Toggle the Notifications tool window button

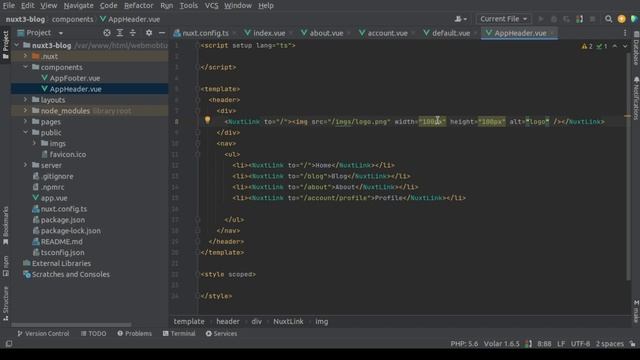click(x=636, y=98)
